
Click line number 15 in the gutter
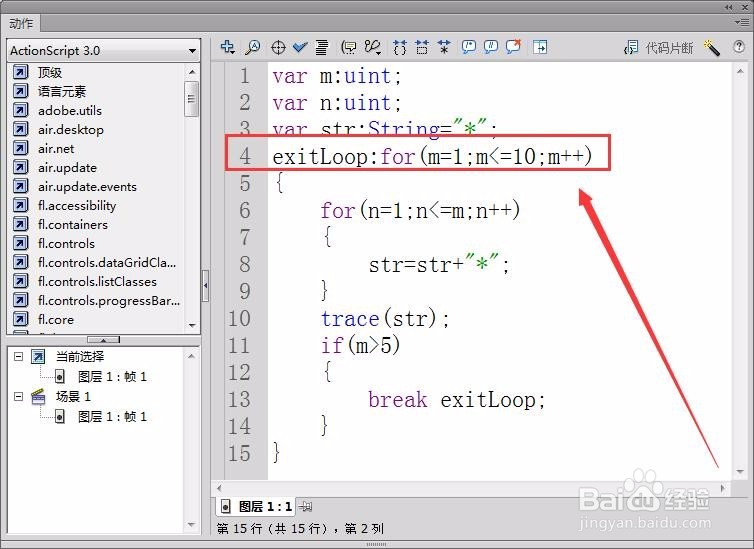pos(239,453)
